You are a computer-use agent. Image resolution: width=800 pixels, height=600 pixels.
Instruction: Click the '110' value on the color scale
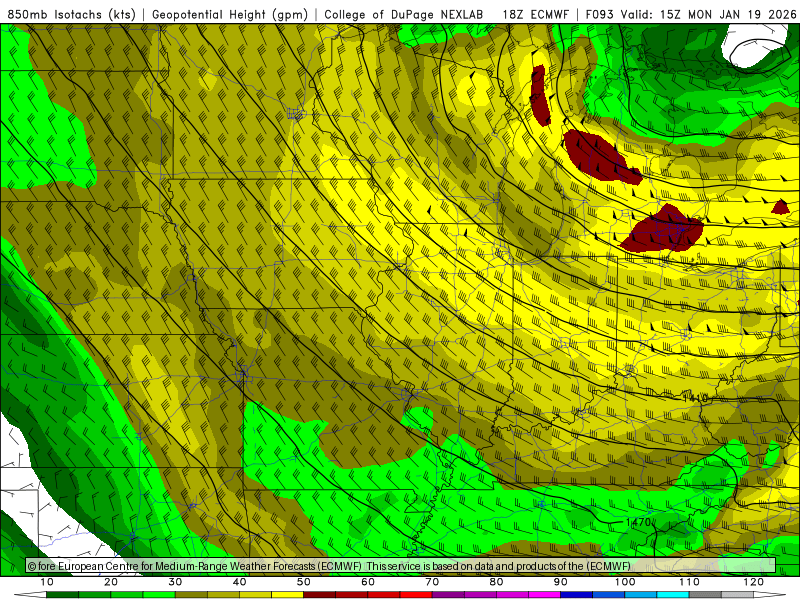[x=689, y=582]
